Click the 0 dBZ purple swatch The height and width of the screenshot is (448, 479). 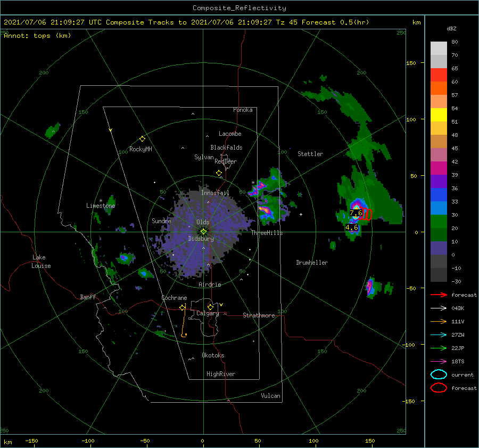tap(439, 248)
